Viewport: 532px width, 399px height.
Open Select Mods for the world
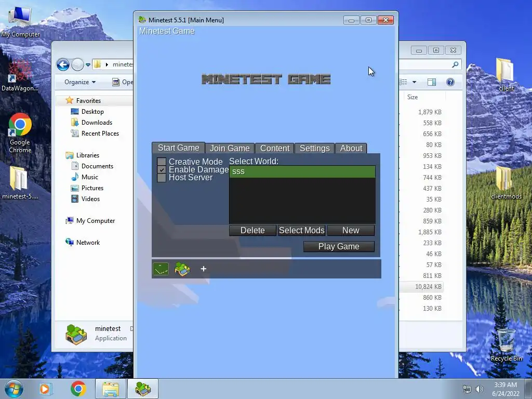pyautogui.click(x=302, y=230)
